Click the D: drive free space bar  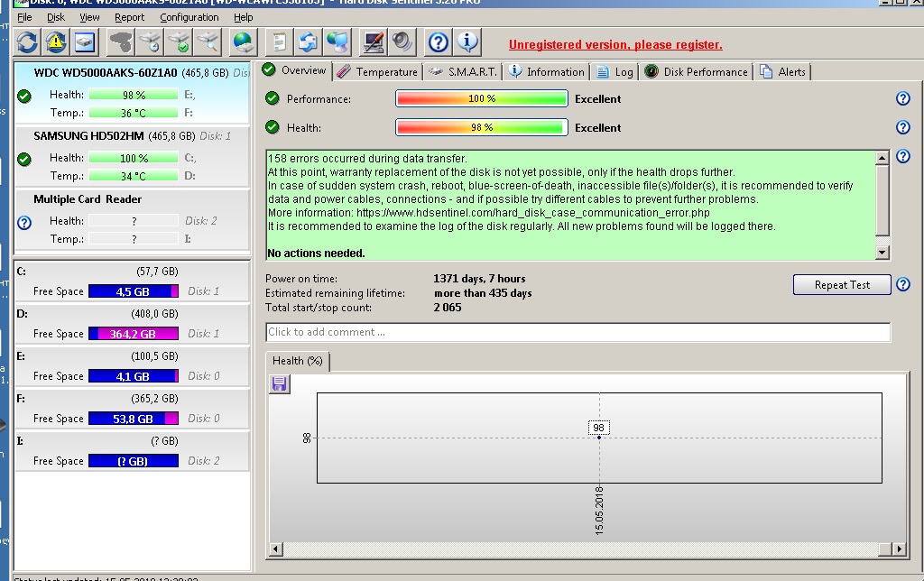(x=134, y=334)
